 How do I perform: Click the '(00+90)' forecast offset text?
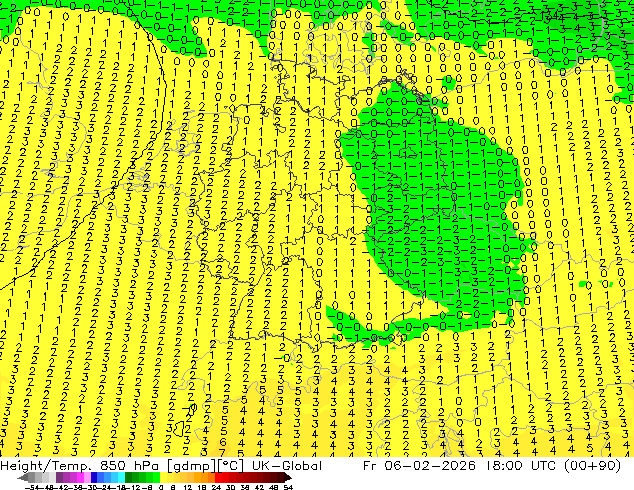coord(593,466)
